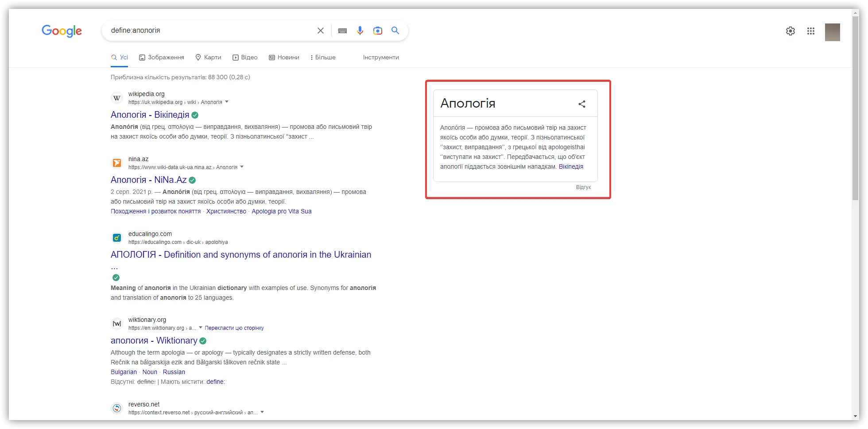
Task: Click the educalingo favicon
Action: (117, 238)
